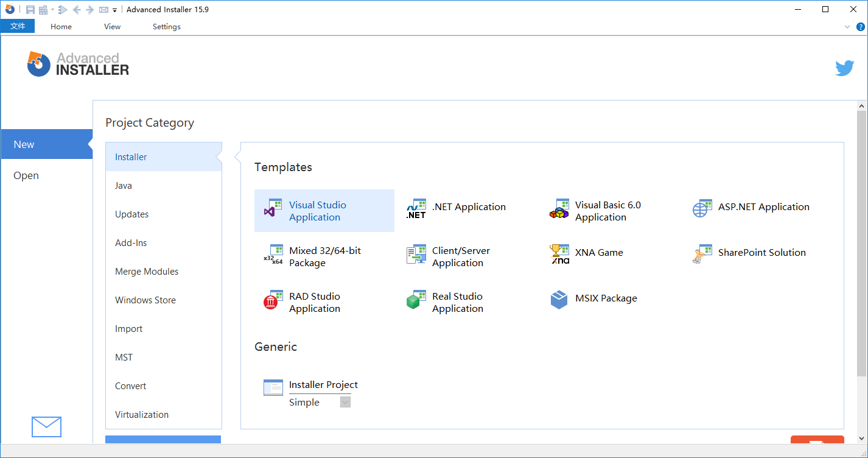
Task: Open the Customize Quick Access Toolbar dropdown
Action: pos(115,10)
